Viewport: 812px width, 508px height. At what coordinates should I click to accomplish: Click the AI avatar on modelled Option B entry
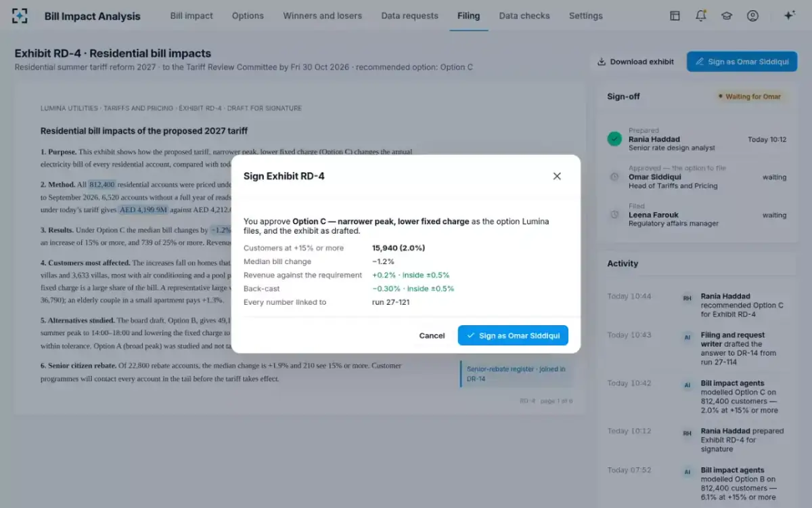[687, 471]
